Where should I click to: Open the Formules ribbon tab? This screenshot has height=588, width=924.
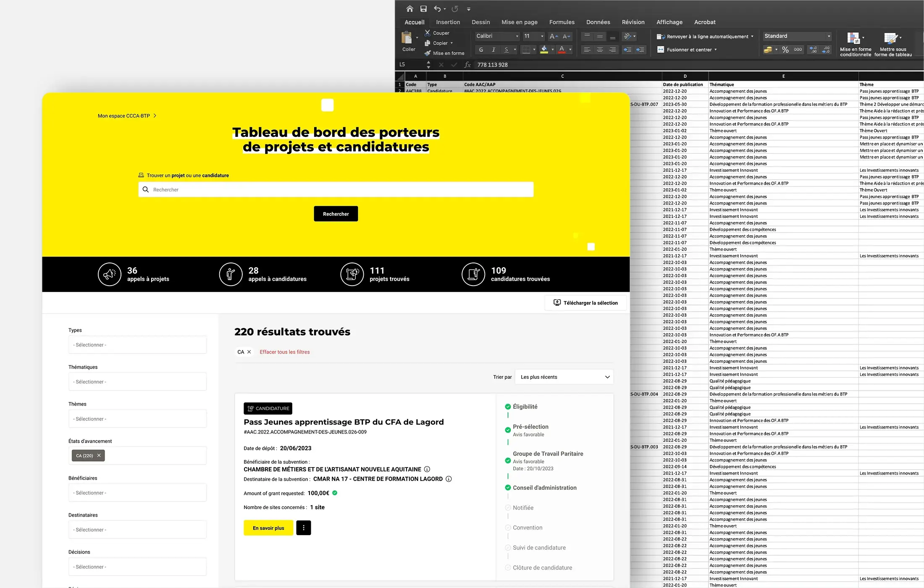[x=562, y=22]
